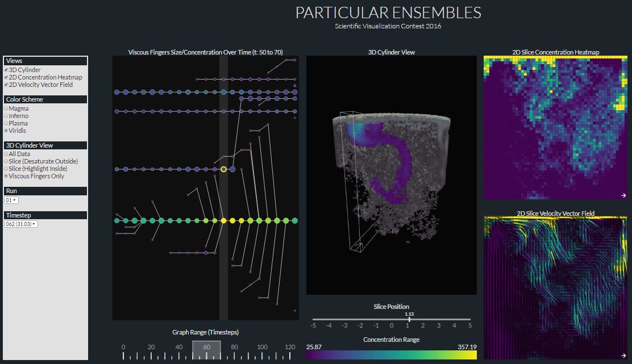Choose All Data in 3D Cylinder View section

coord(6,153)
